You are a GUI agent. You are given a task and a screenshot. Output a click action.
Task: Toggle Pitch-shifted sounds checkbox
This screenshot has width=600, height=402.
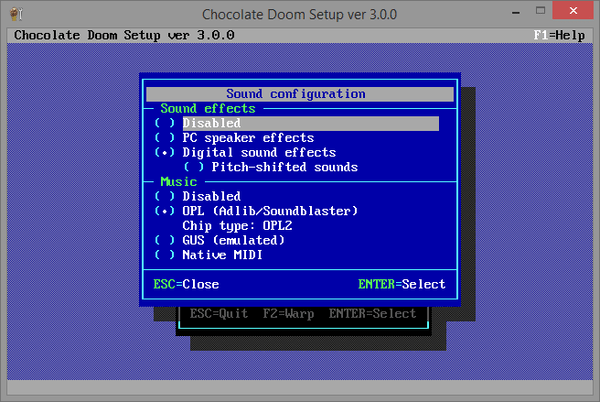(271, 167)
